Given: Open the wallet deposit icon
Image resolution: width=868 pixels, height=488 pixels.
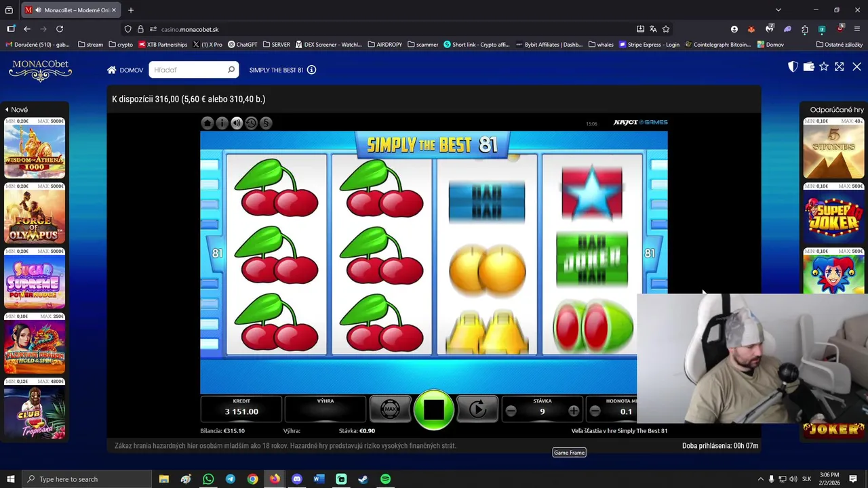Looking at the screenshot, I should point(808,66).
